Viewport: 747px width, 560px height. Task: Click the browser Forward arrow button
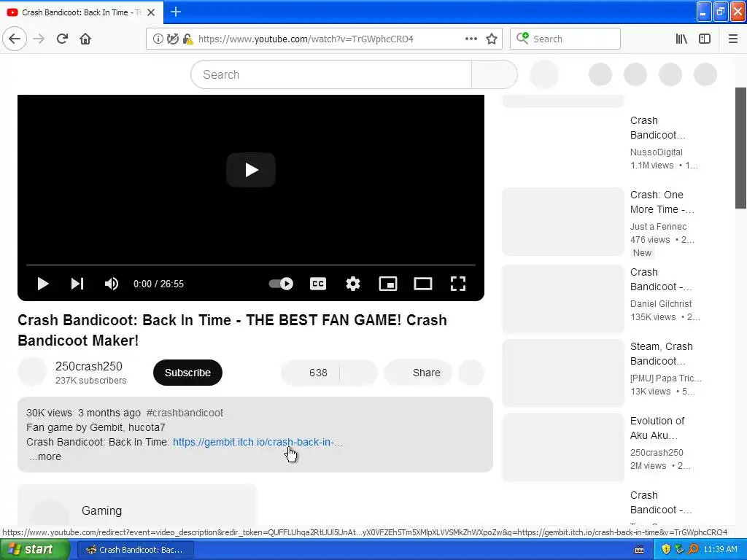pyautogui.click(x=39, y=39)
